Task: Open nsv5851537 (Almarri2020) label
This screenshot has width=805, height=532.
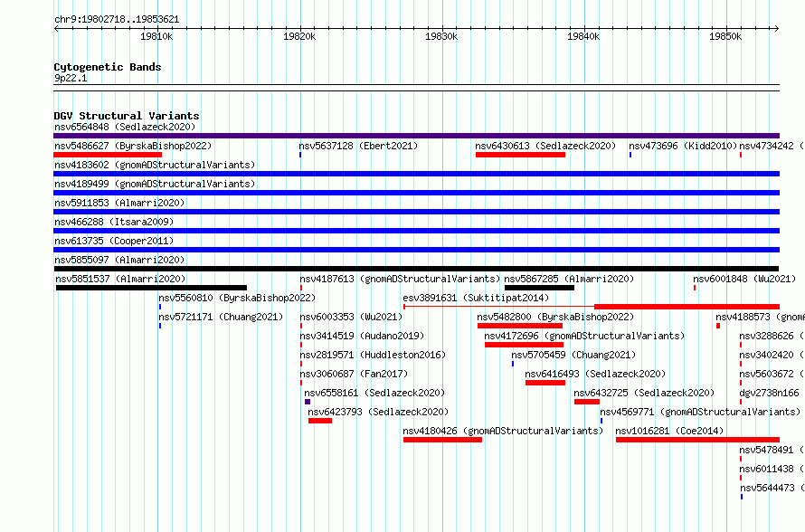Action: 120,279
